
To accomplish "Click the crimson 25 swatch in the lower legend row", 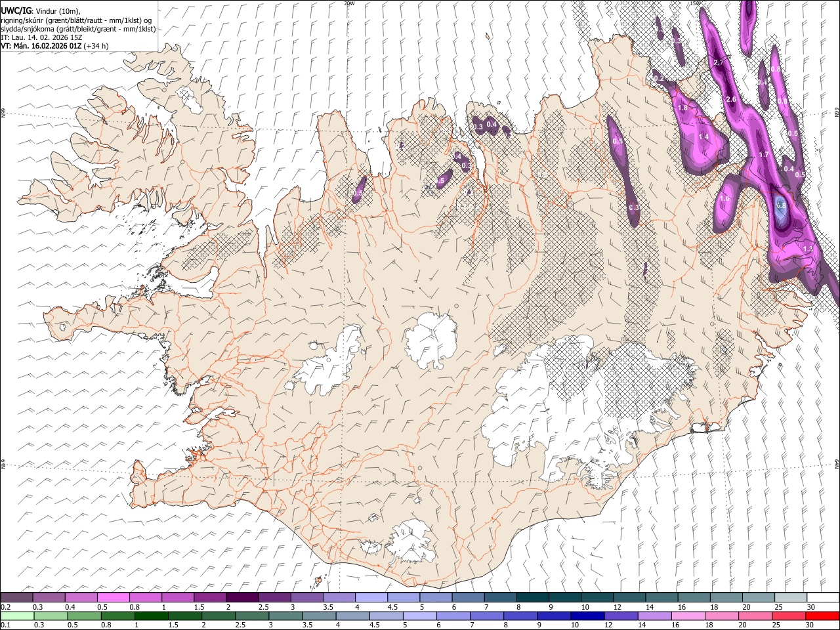I will 789,616.
